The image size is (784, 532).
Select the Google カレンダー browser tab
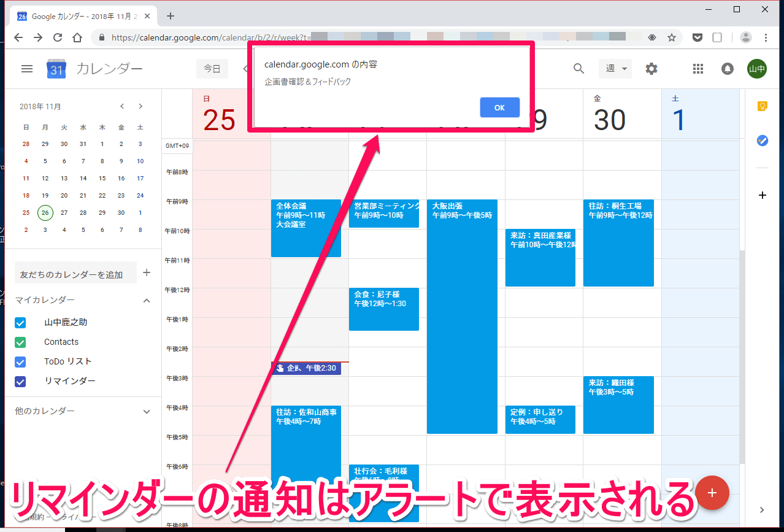[x=84, y=16]
